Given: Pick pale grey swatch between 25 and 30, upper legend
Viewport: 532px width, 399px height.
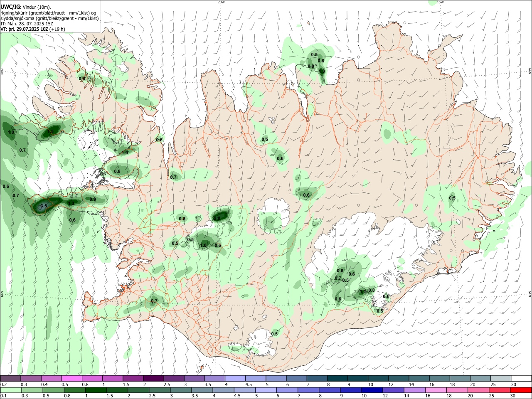Looking at the screenshot, I should click(x=500, y=379).
